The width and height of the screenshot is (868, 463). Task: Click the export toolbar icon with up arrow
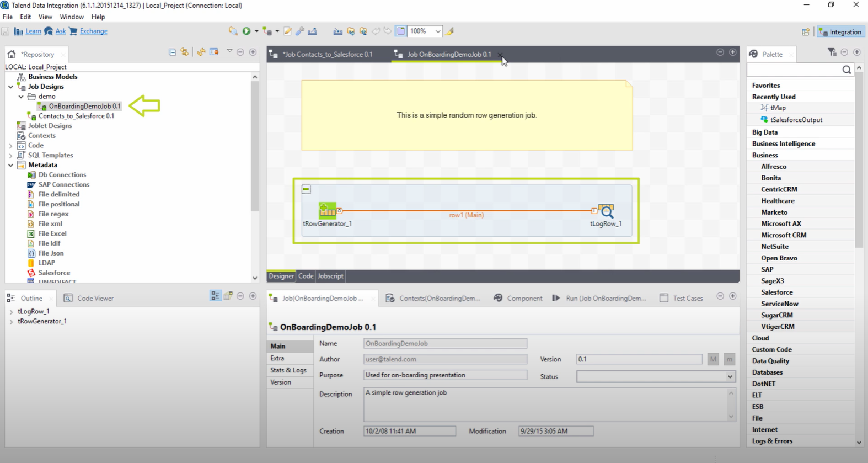[x=313, y=31]
